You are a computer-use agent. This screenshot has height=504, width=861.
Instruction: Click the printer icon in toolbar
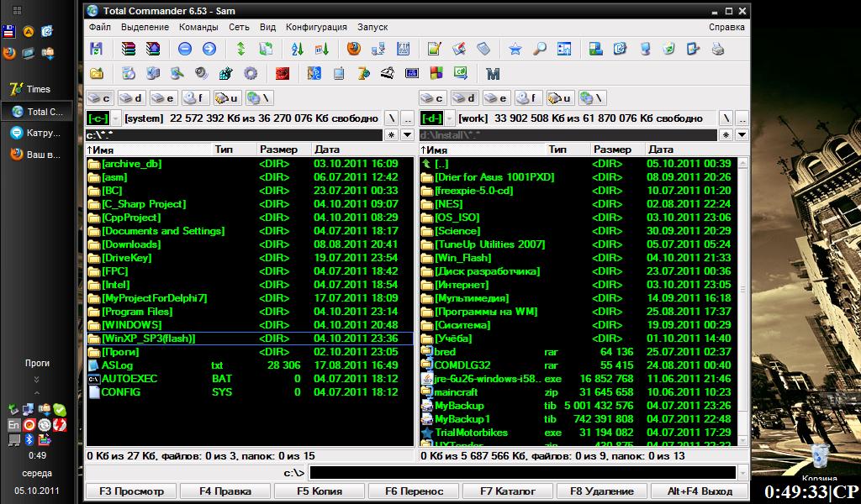[x=717, y=49]
